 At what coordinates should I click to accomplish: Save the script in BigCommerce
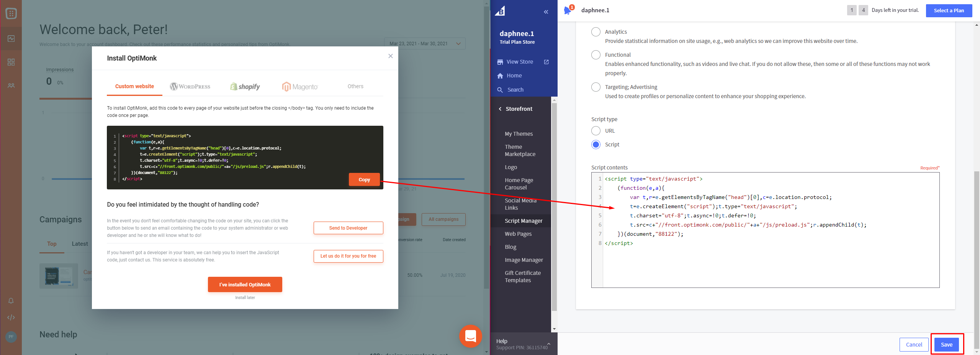[947, 345]
